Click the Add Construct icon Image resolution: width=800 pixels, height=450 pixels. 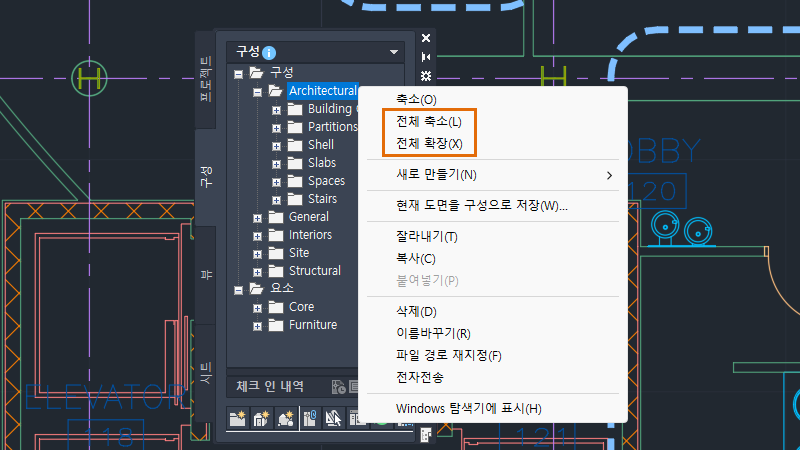tap(261, 418)
